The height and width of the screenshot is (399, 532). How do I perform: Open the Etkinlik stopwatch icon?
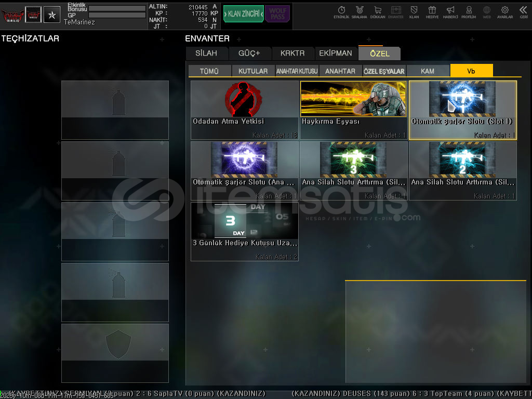pos(341,12)
